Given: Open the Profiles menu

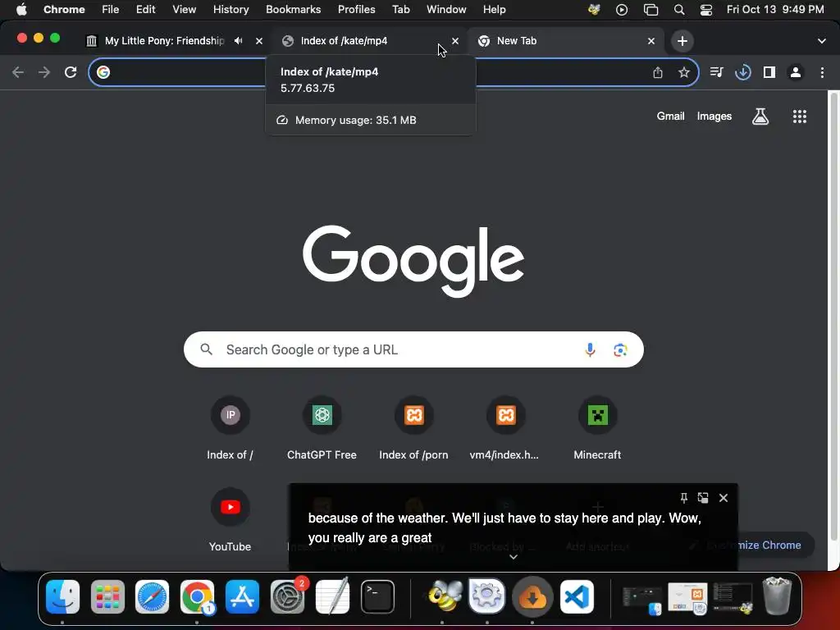Looking at the screenshot, I should pyautogui.click(x=356, y=10).
